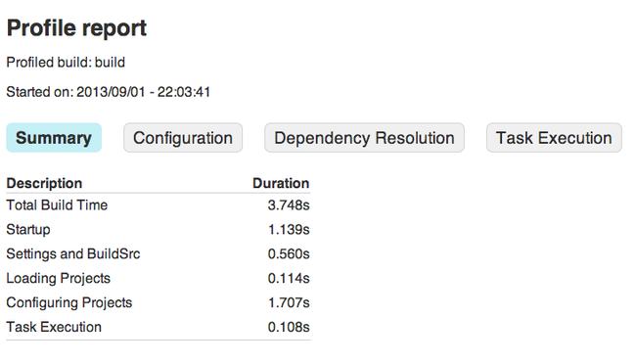Open the Configuration tab
The image size is (636, 364).
(183, 138)
